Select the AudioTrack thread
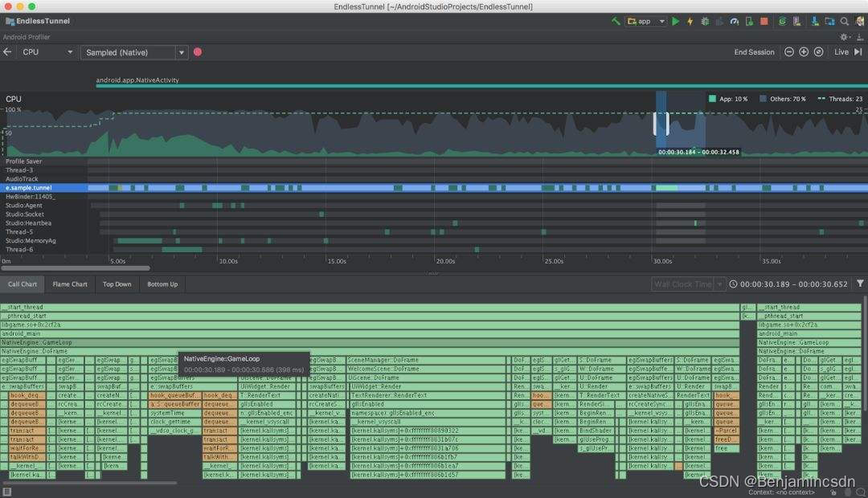Viewport: 868px width, 498px height. (434, 179)
